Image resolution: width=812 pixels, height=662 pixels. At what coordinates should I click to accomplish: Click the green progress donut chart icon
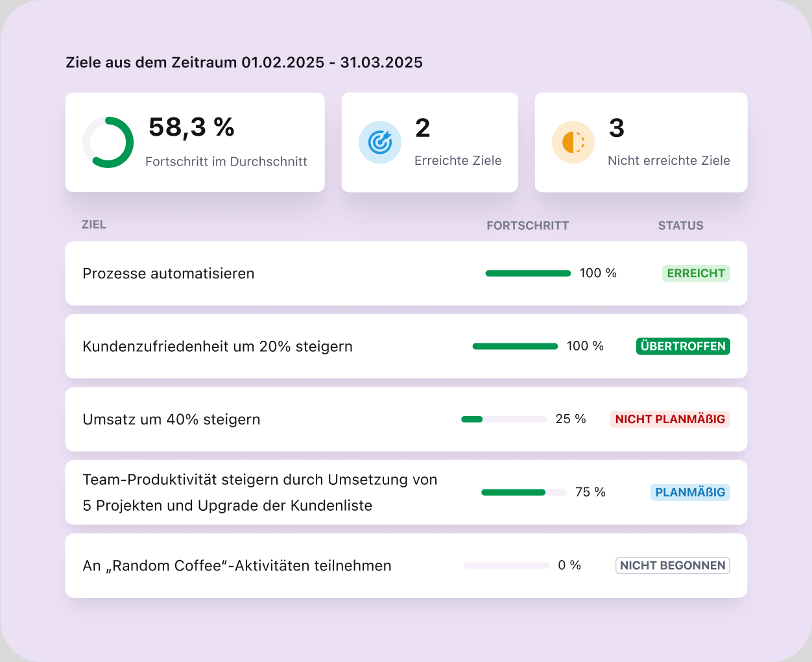point(108,142)
